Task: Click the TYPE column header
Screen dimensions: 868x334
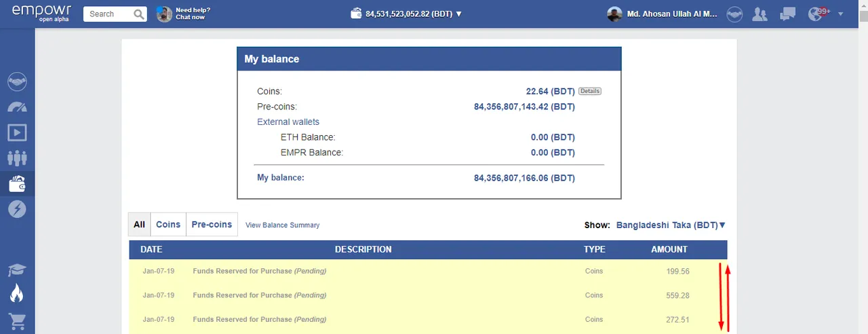Action: coord(595,249)
